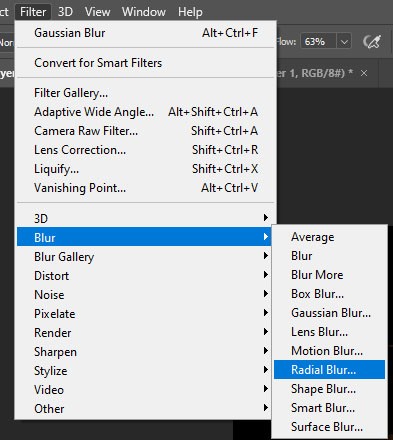
Task: Open the Flow percentage dropdown arrow
Action: pyautogui.click(x=344, y=42)
